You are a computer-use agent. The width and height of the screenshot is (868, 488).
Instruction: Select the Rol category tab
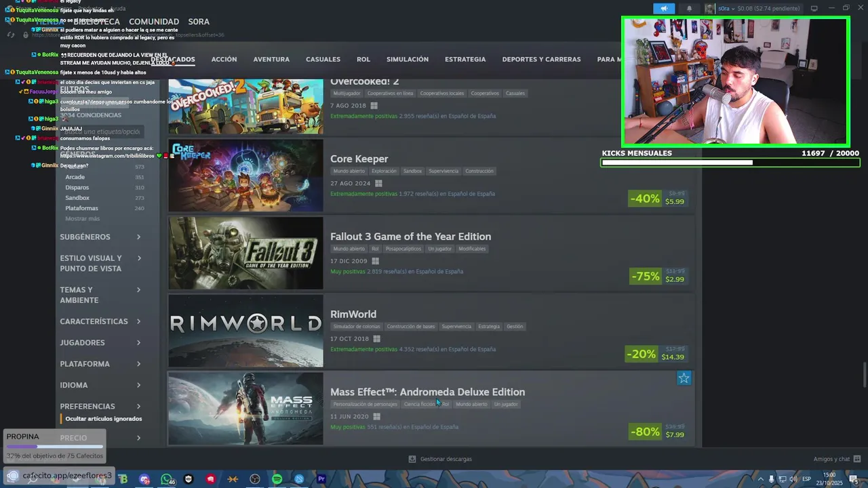[x=363, y=60]
